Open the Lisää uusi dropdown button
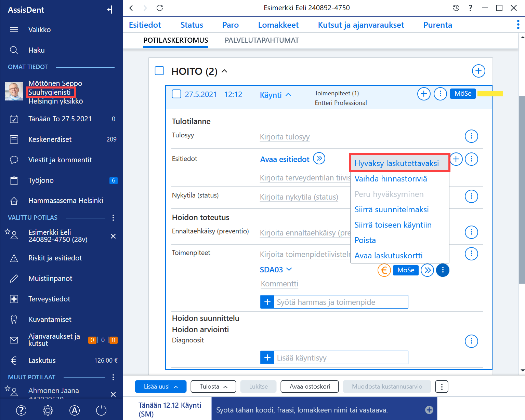 [x=161, y=387]
